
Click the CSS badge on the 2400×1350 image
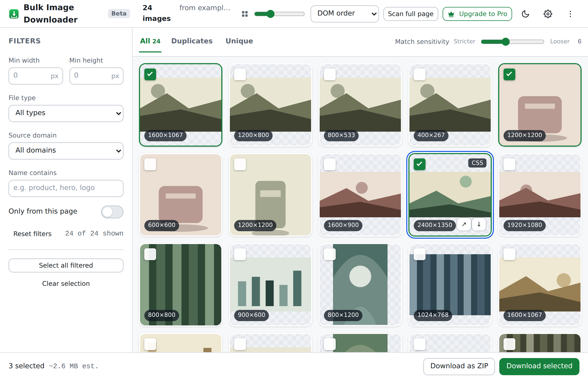pyautogui.click(x=477, y=163)
